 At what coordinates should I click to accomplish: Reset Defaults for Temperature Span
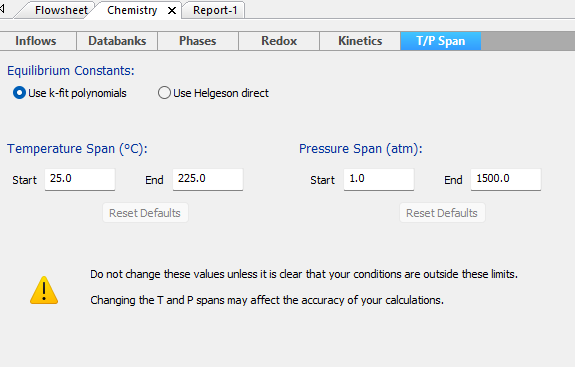click(145, 213)
